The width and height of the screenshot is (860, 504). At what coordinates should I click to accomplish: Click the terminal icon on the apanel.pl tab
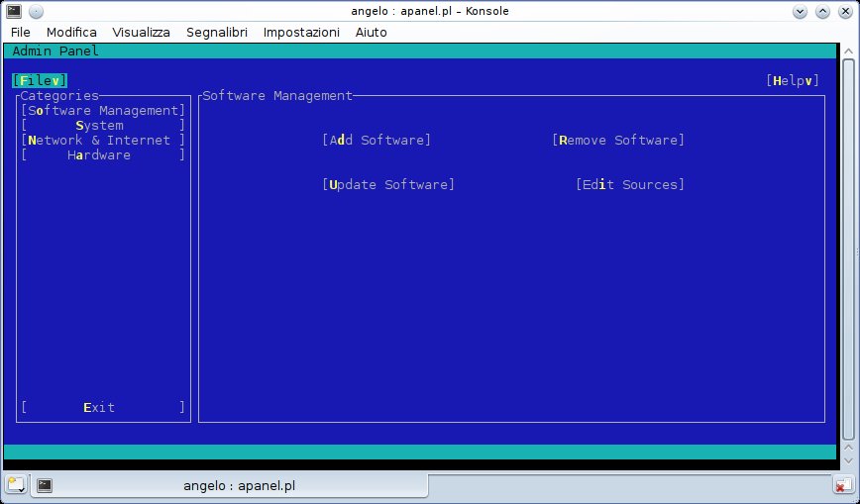pyautogui.click(x=45, y=485)
